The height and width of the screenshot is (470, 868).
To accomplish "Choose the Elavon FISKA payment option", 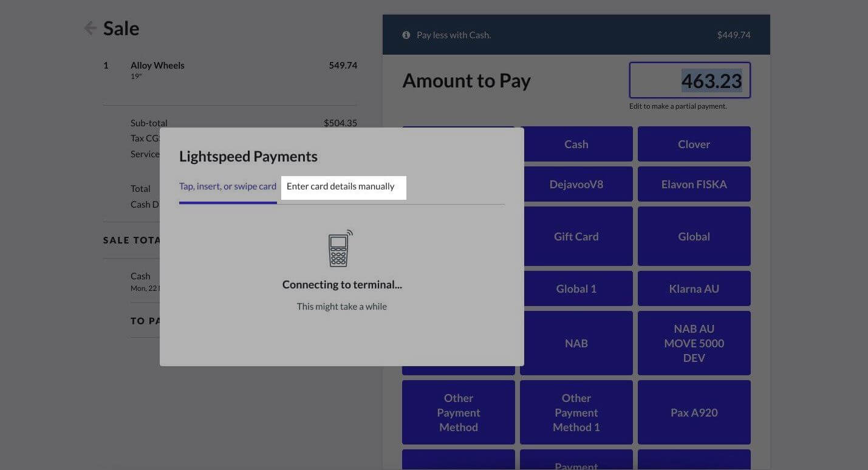I will [694, 184].
